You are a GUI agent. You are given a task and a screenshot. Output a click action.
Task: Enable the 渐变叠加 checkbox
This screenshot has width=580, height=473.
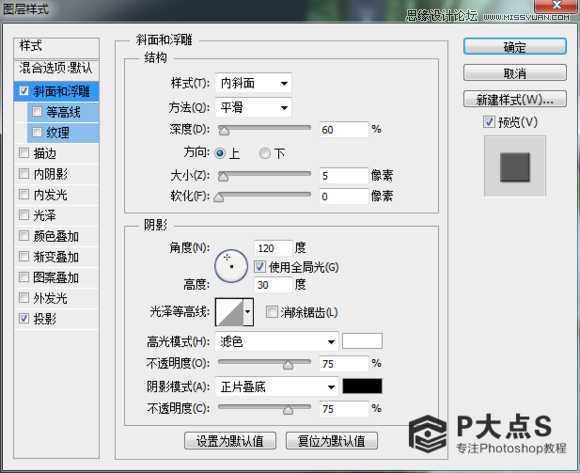tap(24, 256)
